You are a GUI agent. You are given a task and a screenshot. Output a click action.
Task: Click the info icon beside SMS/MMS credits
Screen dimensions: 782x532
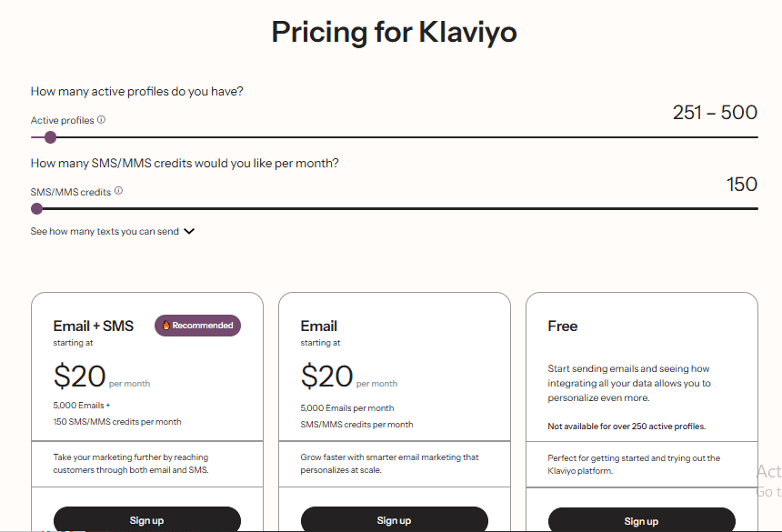[x=118, y=192]
